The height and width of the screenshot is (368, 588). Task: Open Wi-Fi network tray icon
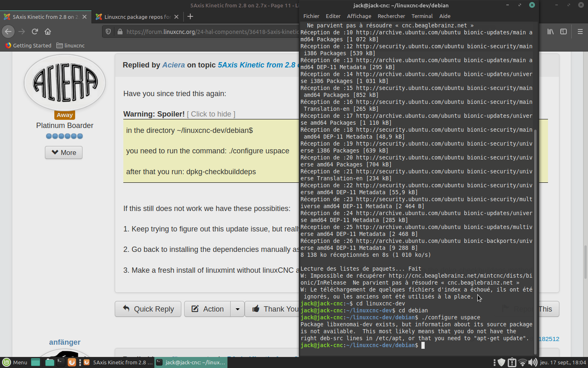tap(523, 362)
